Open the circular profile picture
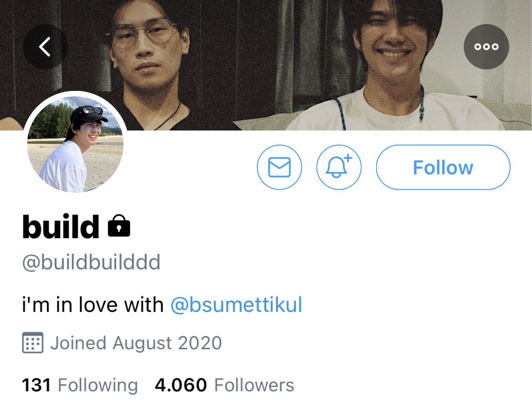The image size is (532, 407). click(x=75, y=144)
